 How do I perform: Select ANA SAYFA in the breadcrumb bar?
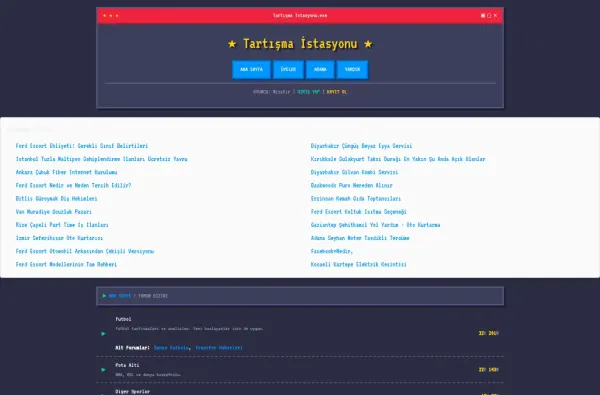pos(120,296)
